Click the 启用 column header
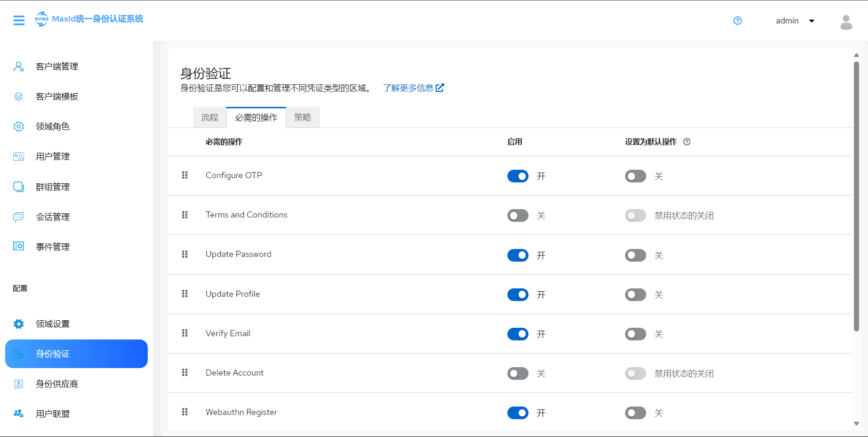868x437 pixels. point(514,142)
